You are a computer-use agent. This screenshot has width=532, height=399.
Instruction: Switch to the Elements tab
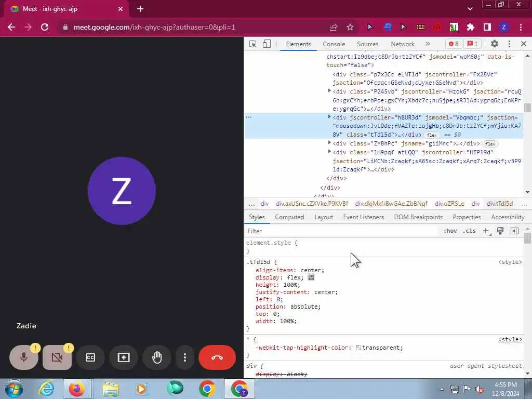pos(298,44)
